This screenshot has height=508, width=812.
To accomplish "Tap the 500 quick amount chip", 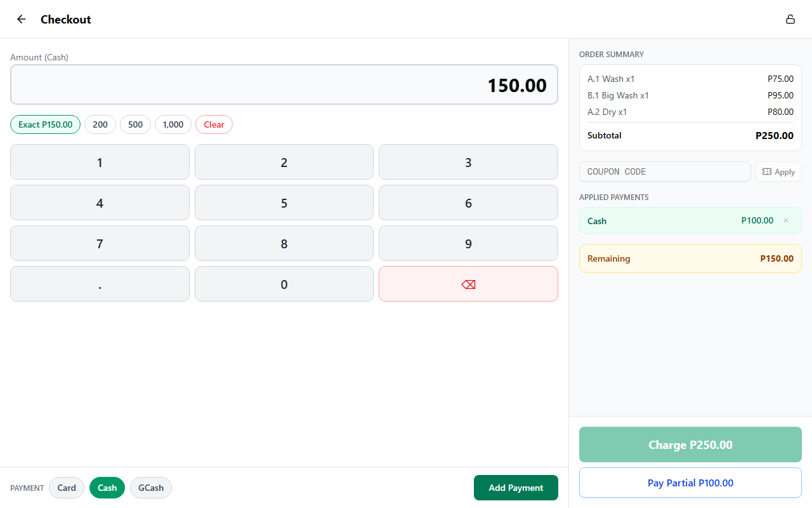I will pos(135,124).
